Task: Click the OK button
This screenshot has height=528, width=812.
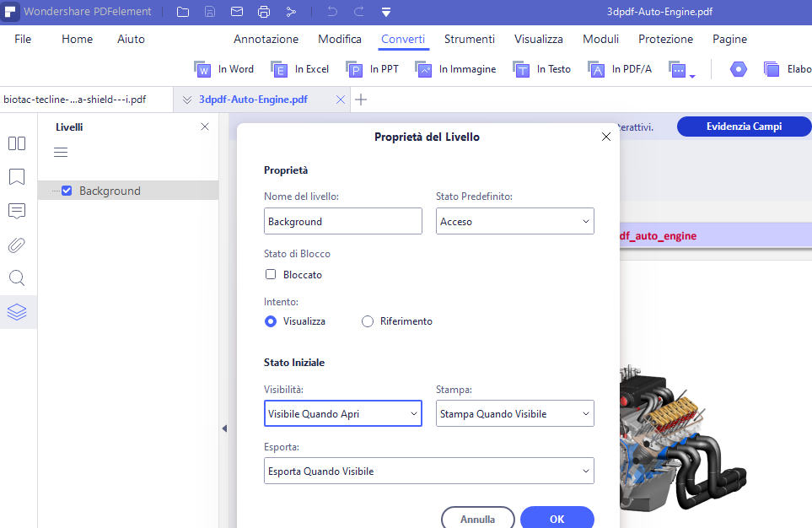Action: pos(557,518)
